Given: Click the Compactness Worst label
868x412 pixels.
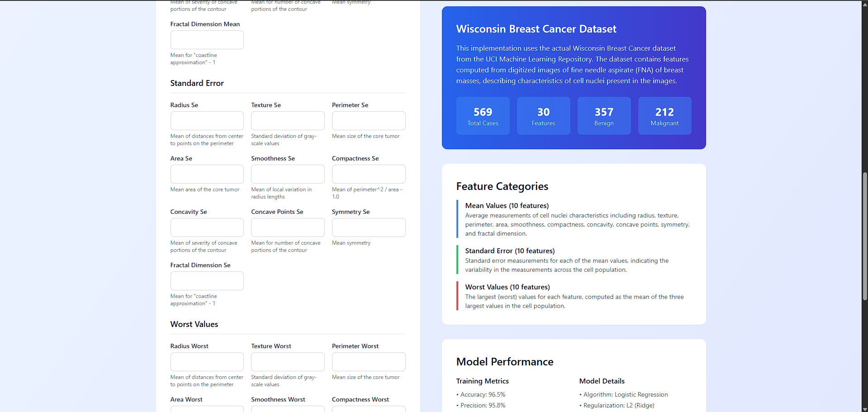Looking at the screenshot, I should point(360,399).
